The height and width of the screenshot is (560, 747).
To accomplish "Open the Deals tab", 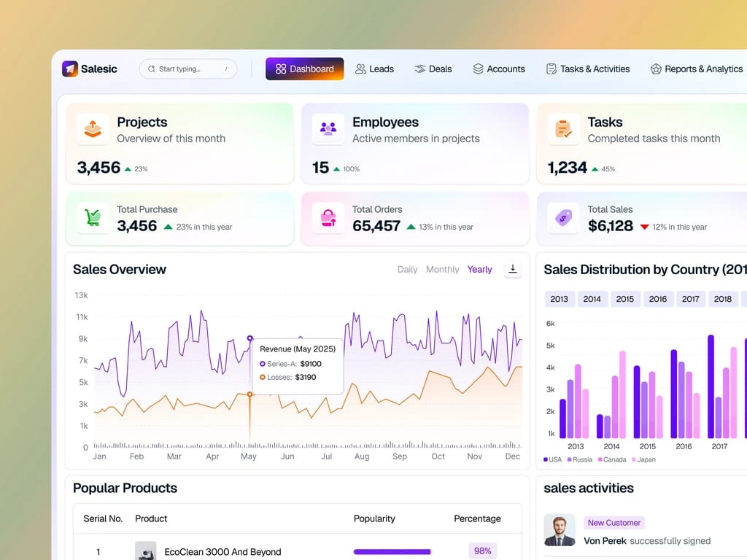I will pos(433,69).
